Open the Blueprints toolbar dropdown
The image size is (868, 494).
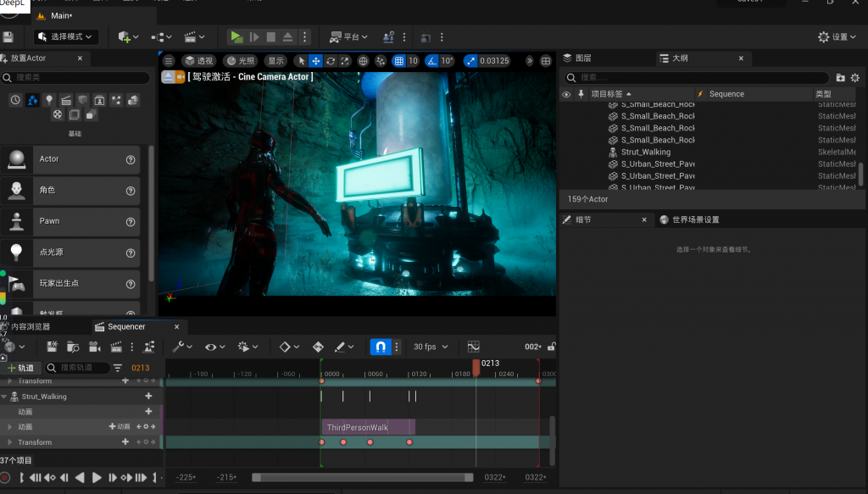161,37
